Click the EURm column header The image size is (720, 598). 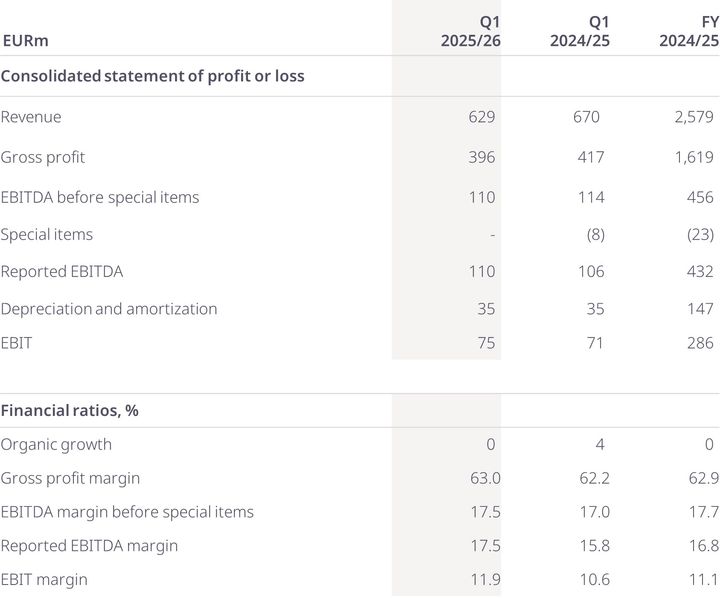26,41
